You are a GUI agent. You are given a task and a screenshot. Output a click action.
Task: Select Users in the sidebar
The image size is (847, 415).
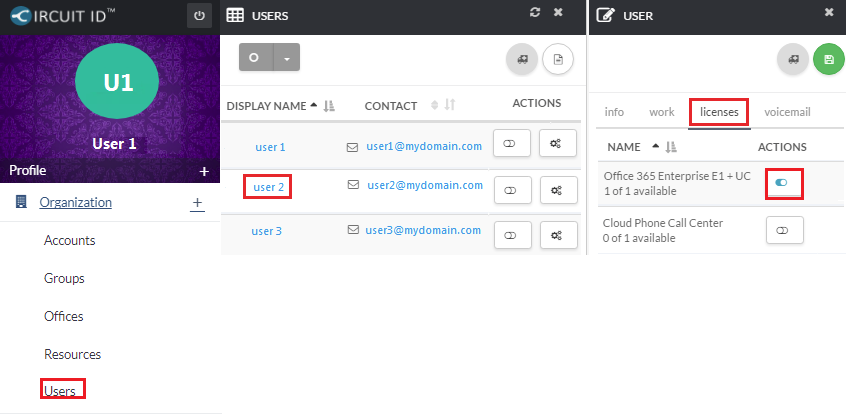tap(59, 391)
